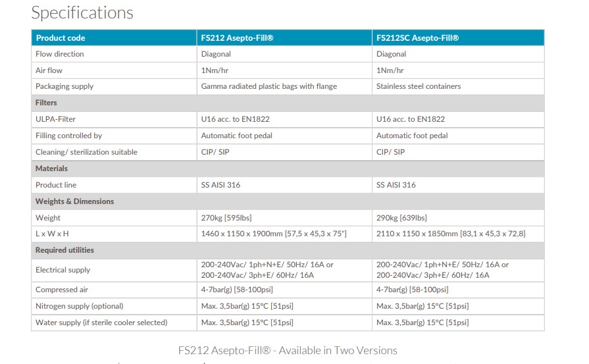Click the FS212 Asepto-Fill® column header
This screenshot has width=589, height=364.
tap(237, 38)
